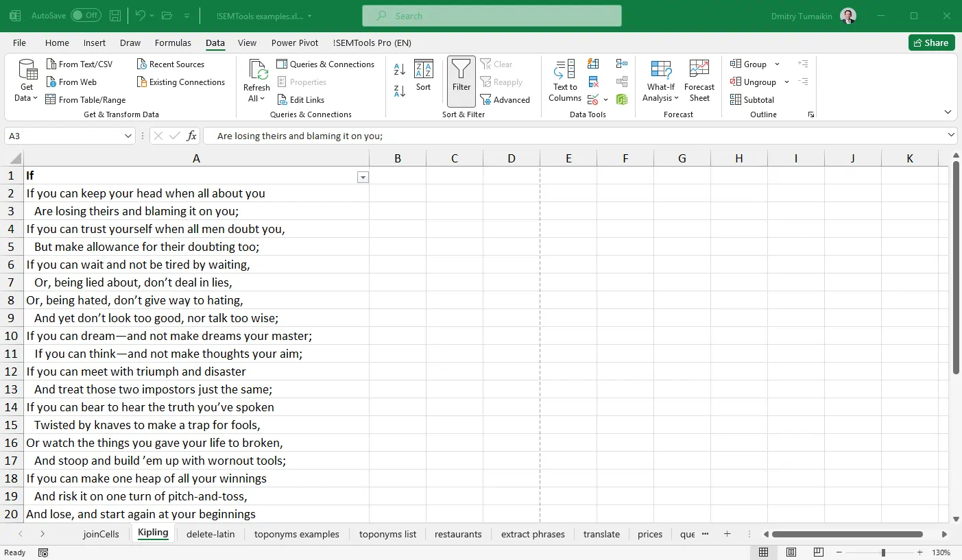Click the Share button
The height and width of the screenshot is (560, 962).
(931, 42)
